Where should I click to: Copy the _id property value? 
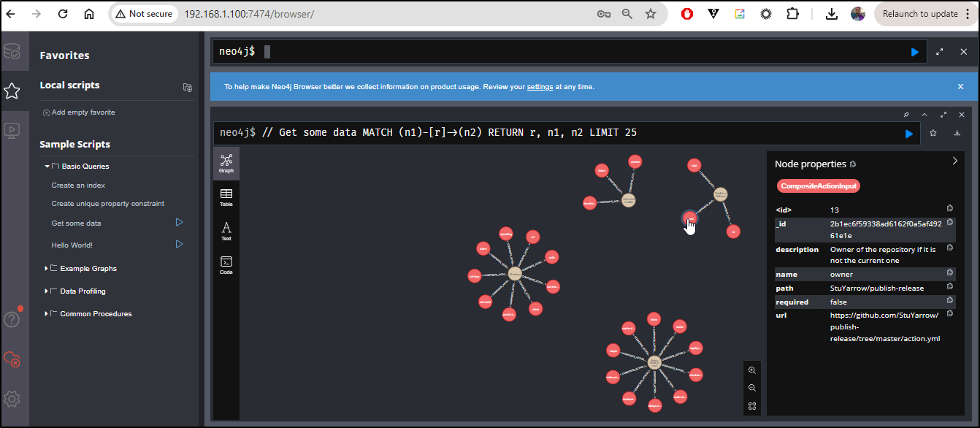(950, 222)
